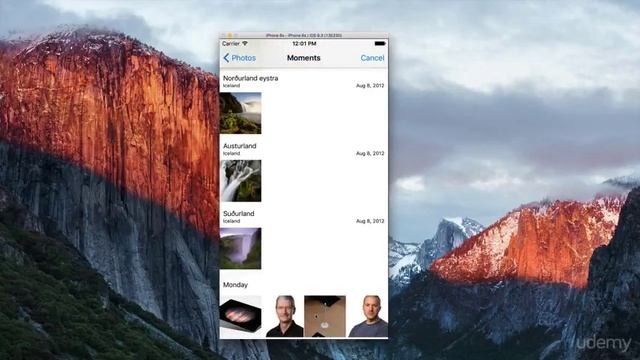The width and height of the screenshot is (640, 360).
Task: Click the Aug 8, 2012 date beside Suðurland
Action: (370, 221)
